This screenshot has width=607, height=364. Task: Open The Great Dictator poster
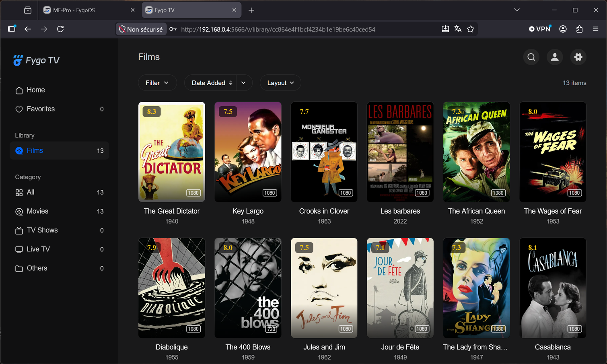(x=172, y=152)
